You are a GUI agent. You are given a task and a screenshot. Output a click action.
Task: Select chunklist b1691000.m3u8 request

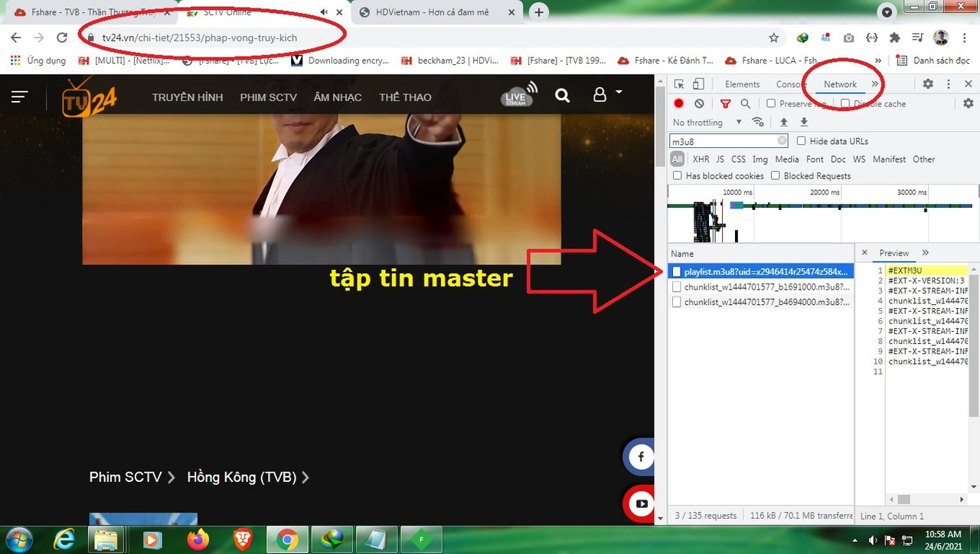point(760,287)
